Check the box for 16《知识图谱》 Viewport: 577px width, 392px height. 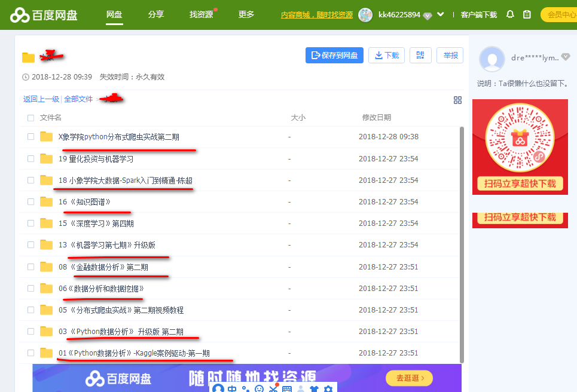[x=31, y=201]
